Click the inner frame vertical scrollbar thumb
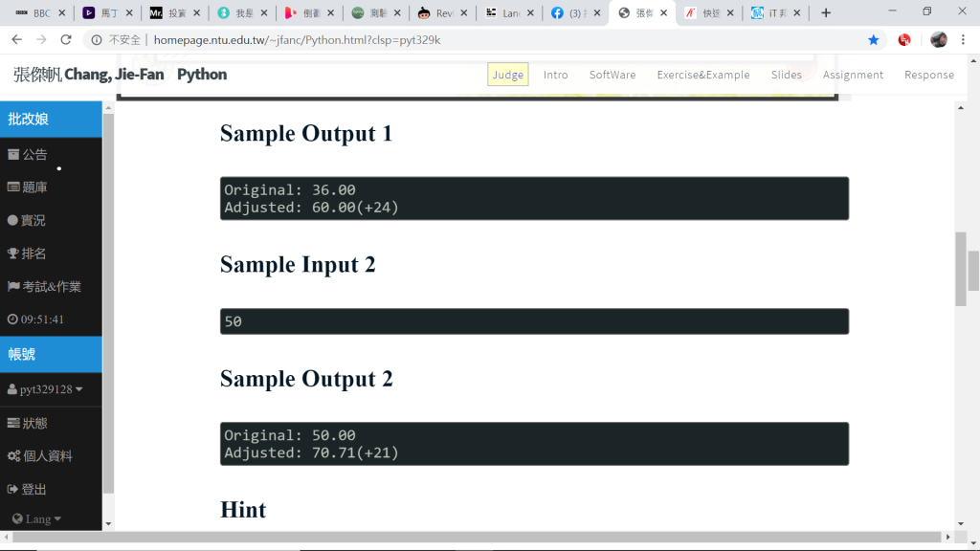This screenshot has width=980, height=551. [x=961, y=269]
